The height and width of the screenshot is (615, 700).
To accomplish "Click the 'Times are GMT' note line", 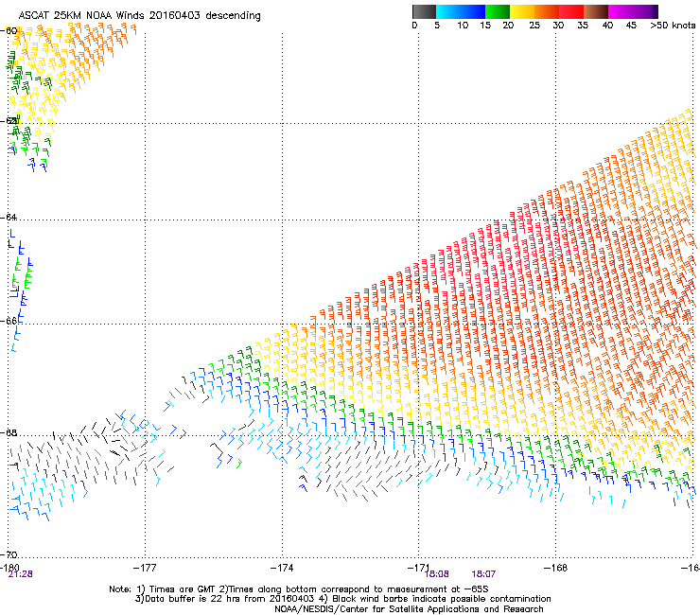I will (x=299, y=589).
